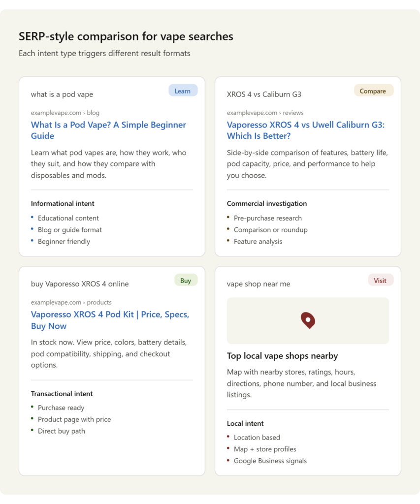The image size is (420, 504).
Task: Click the 'buy Vaporesso XROS 4 online' query
Action: (x=80, y=283)
